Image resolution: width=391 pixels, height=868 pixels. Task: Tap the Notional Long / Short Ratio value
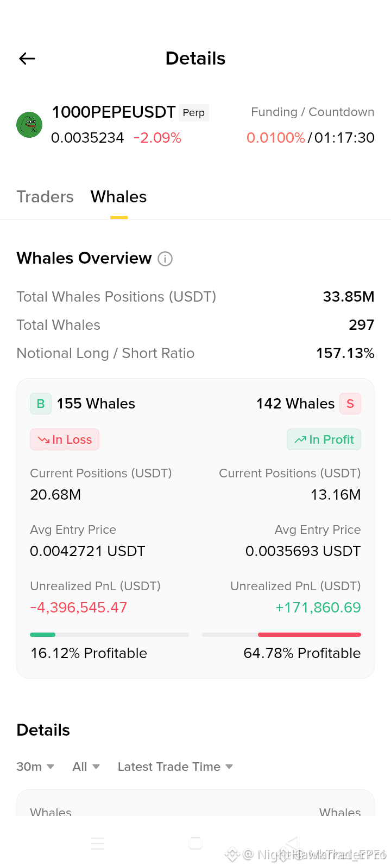coord(345,353)
